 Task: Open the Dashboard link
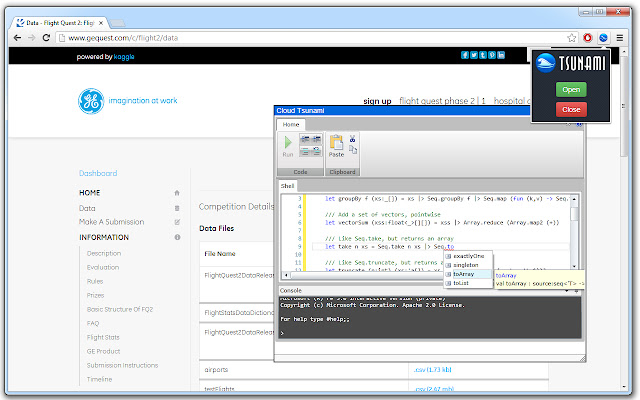tap(98, 173)
